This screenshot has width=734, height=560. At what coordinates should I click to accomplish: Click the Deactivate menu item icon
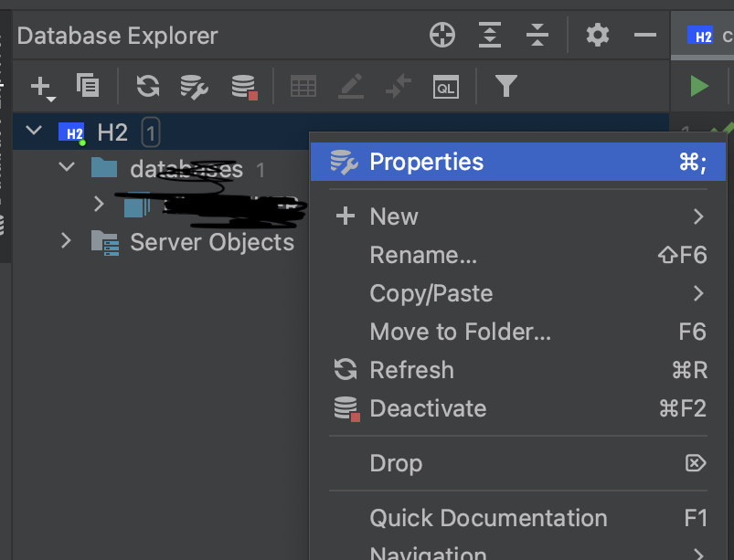(346, 409)
